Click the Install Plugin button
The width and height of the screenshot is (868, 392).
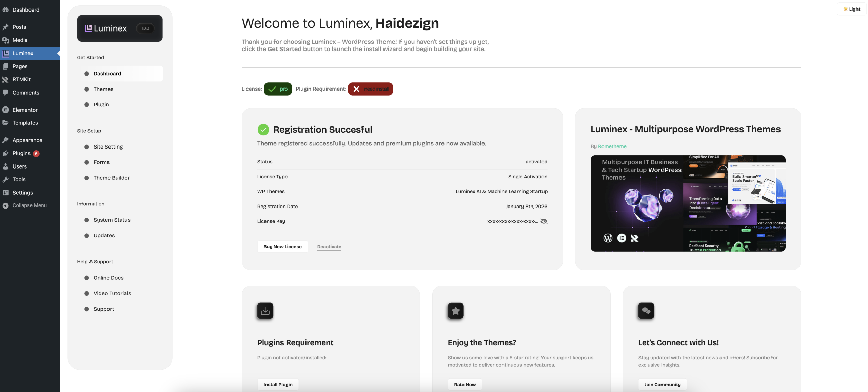278,384
